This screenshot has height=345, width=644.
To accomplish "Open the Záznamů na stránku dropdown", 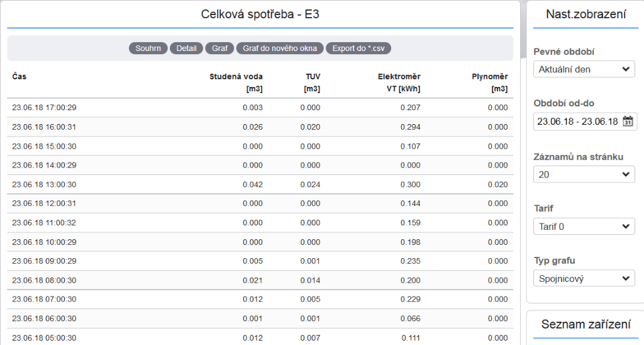I will [584, 174].
